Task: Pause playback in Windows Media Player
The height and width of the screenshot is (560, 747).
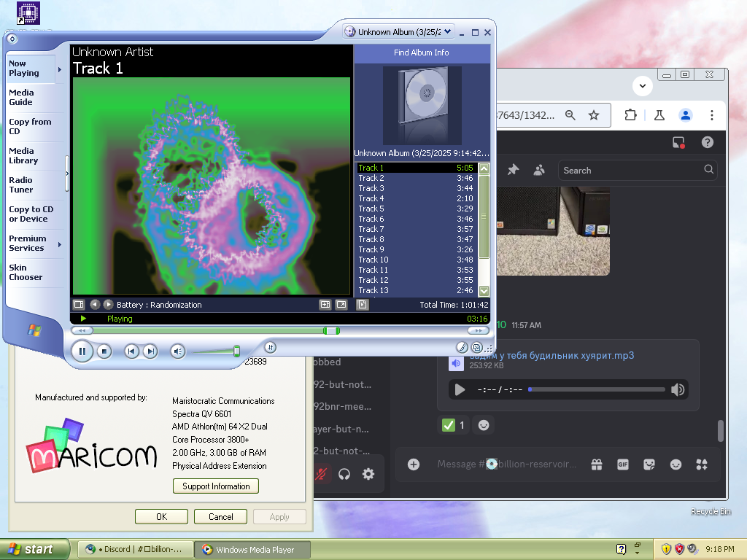Action: point(82,351)
